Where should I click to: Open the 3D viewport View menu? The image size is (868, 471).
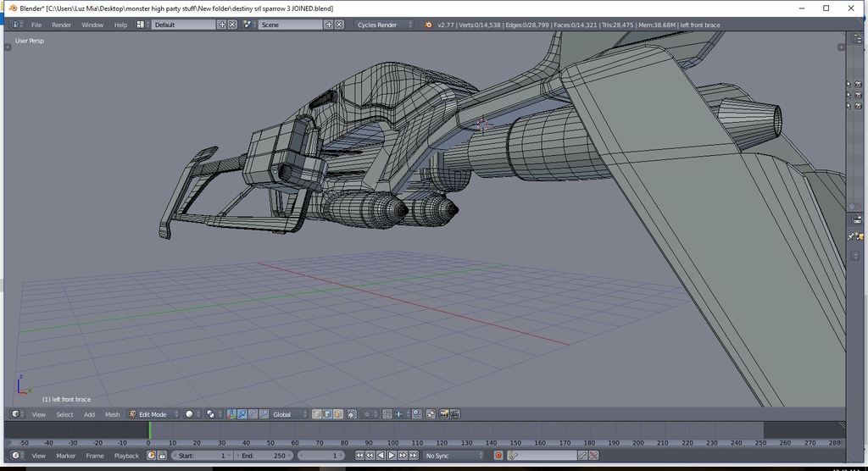coord(38,414)
